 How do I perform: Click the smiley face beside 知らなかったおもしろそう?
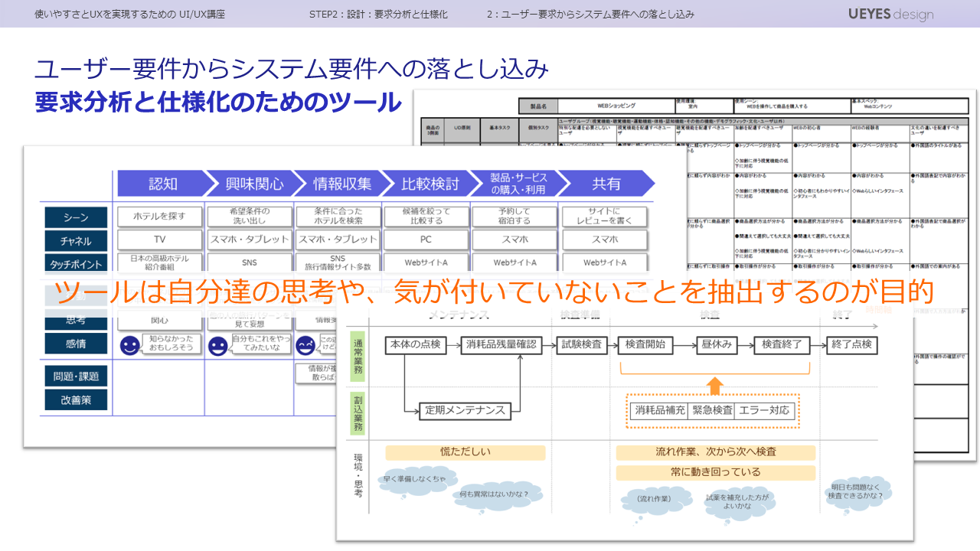pos(130,346)
